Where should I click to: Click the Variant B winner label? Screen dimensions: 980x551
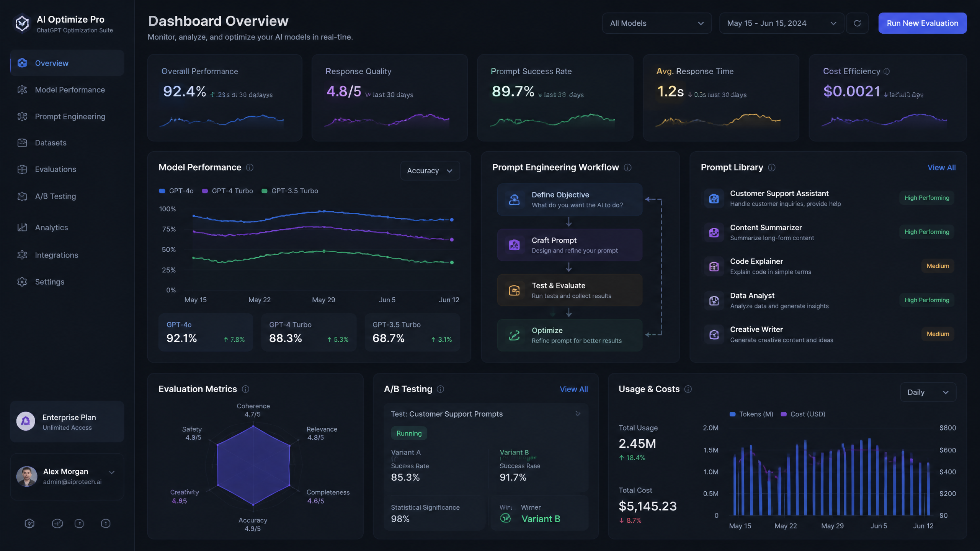(x=541, y=519)
